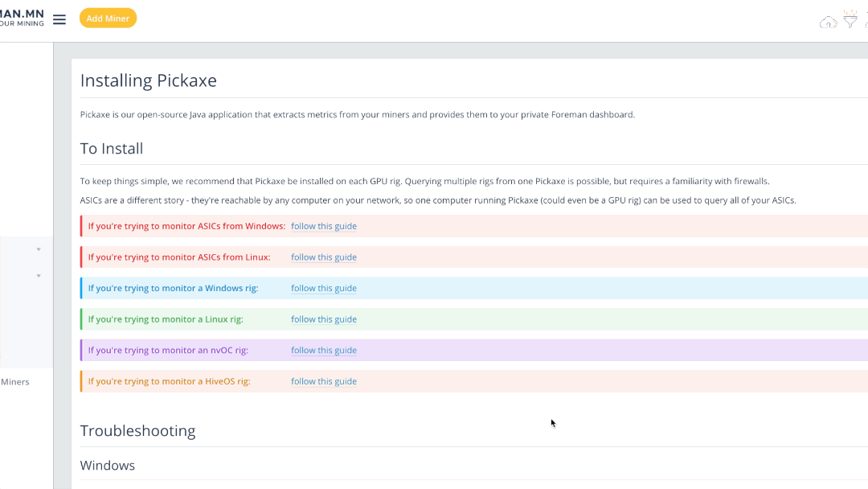
Task: Click the paragraph starting 'To keep things simple'
Action: [424, 181]
